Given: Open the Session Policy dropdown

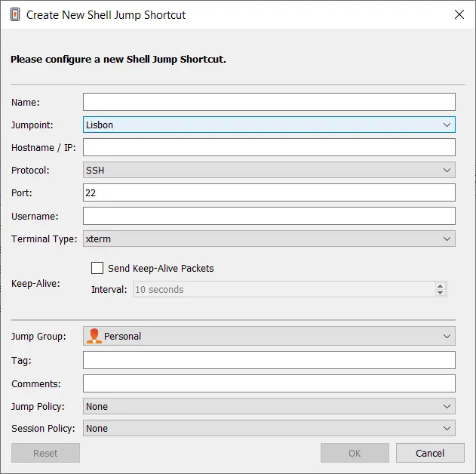Looking at the screenshot, I should tap(269, 428).
